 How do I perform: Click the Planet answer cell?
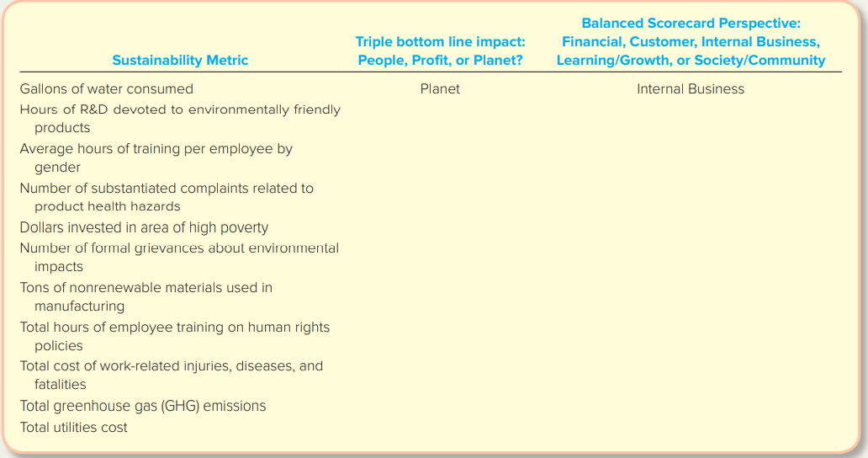point(440,88)
